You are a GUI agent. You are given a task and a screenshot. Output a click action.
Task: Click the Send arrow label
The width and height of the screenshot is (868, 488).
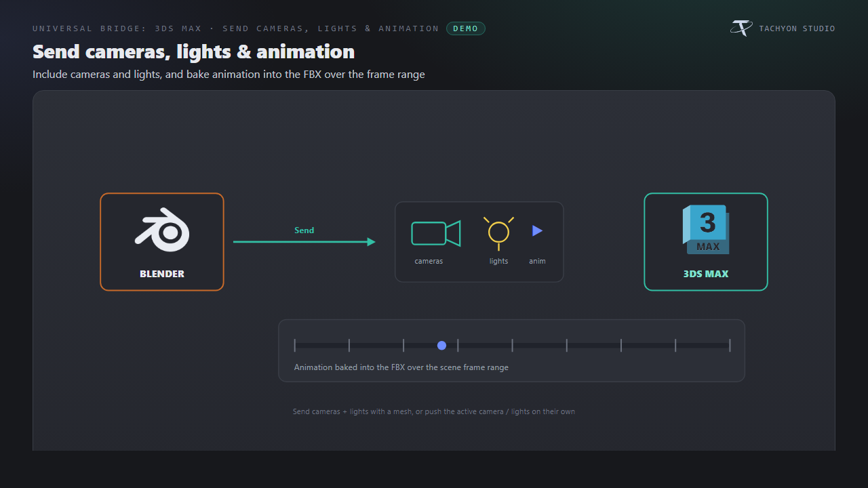click(304, 230)
